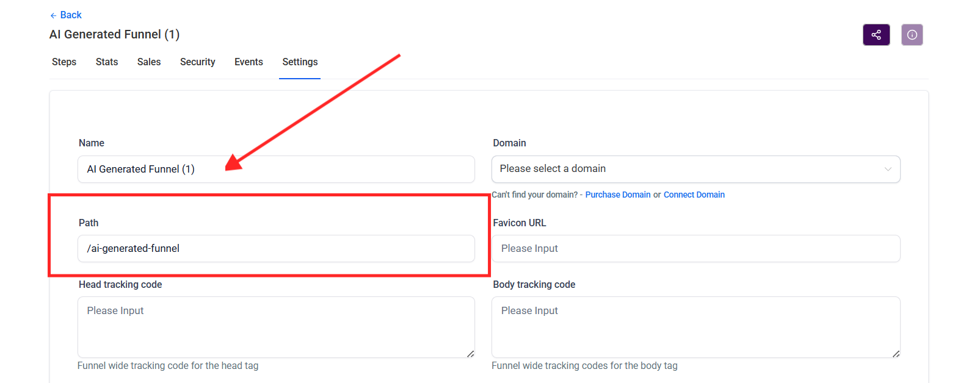Focus the Head tracking code textarea
980x383 pixels.
[276, 327]
